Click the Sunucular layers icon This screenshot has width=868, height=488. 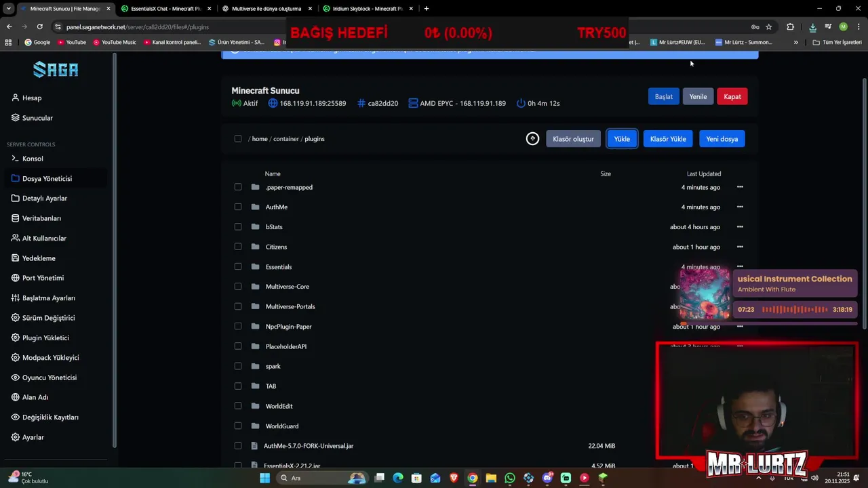16,118
